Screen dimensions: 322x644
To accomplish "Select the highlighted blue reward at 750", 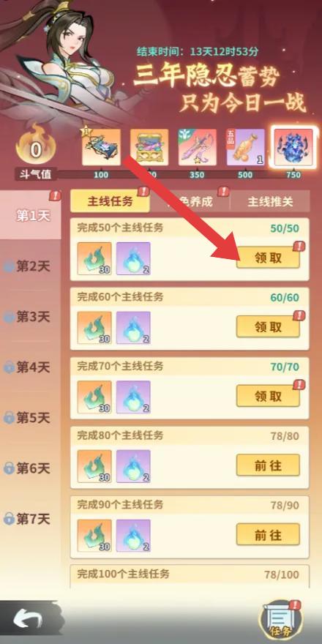I will coord(293,147).
